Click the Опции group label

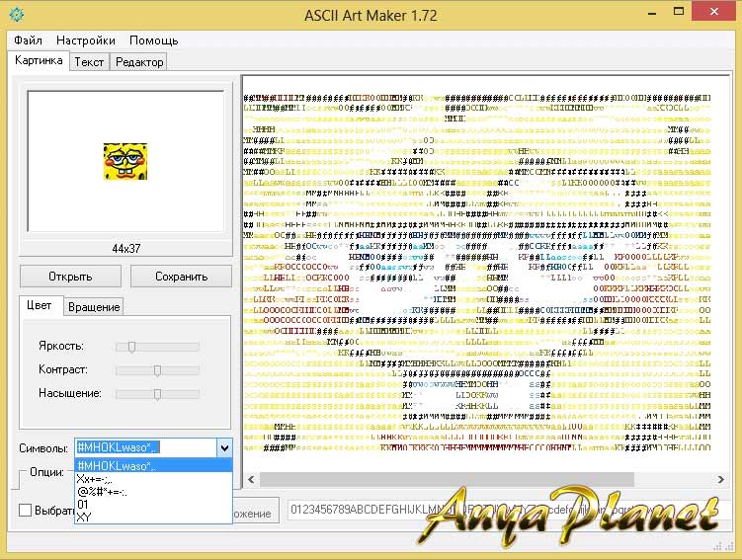(46, 471)
